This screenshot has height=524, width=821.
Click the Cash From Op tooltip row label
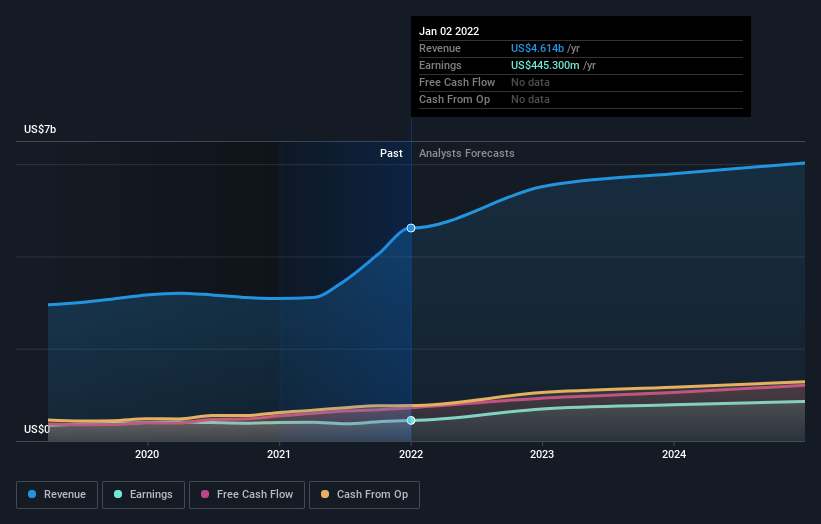tap(454, 99)
